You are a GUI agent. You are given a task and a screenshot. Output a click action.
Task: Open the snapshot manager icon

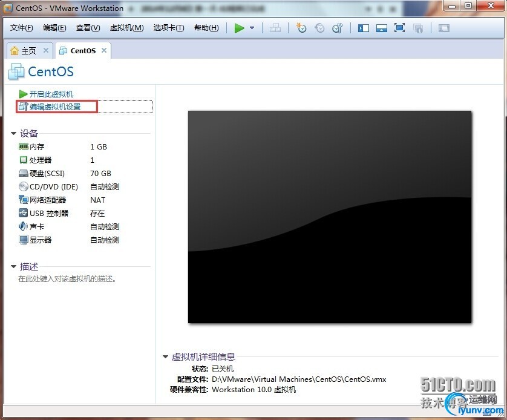[x=337, y=28]
